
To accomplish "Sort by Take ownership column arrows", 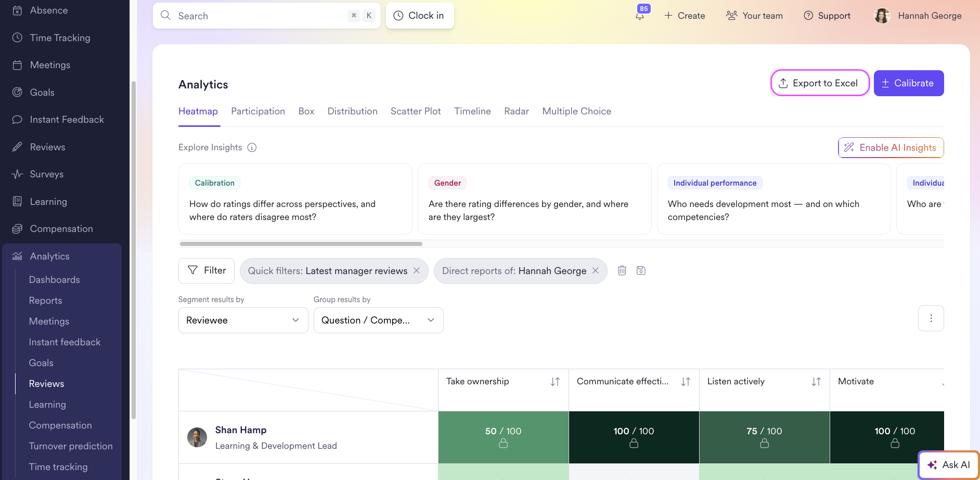I will pyautogui.click(x=555, y=382).
